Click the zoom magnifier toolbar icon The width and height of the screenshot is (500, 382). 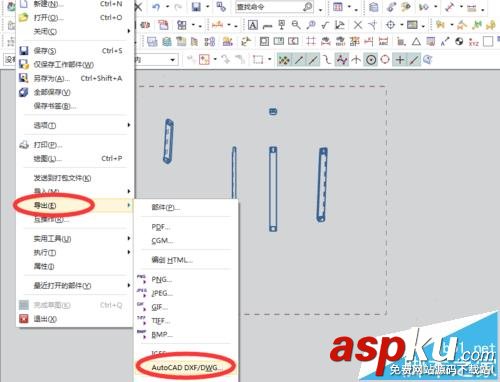point(296,25)
